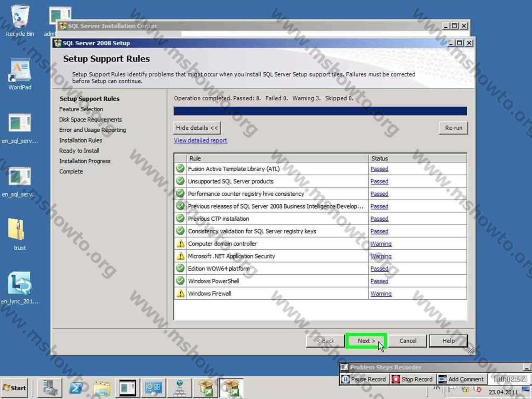Viewport: 532px width, 399px height.
Task: Click the Status column header
Action: point(417,158)
